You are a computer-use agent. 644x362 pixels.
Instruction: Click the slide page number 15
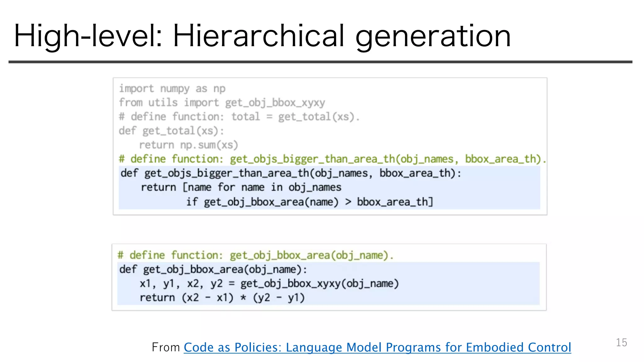pyautogui.click(x=621, y=343)
